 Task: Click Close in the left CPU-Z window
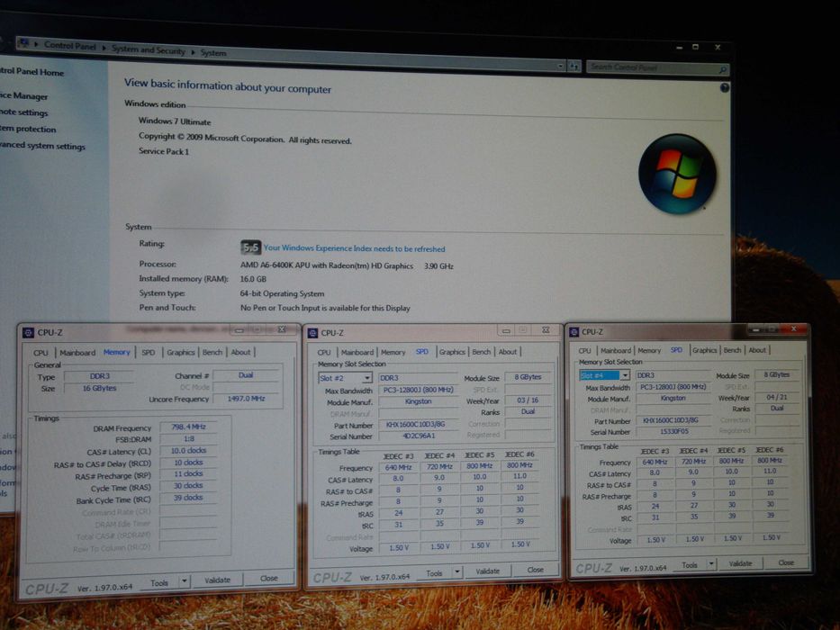(269, 579)
